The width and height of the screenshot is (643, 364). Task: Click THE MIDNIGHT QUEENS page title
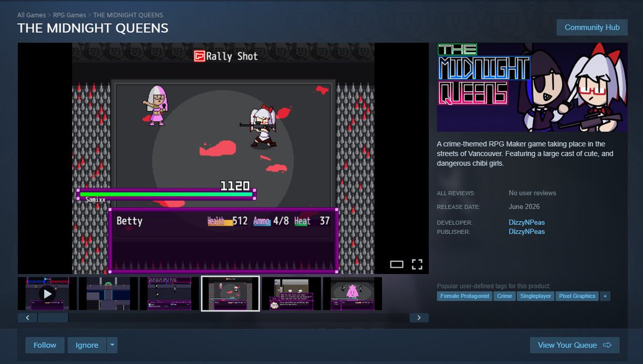(x=93, y=28)
